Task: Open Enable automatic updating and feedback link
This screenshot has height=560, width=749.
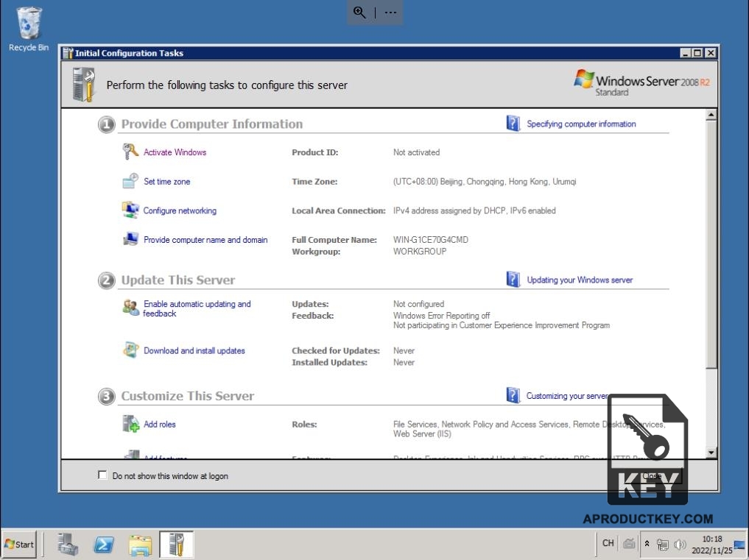Action: [x=197, y=308]
